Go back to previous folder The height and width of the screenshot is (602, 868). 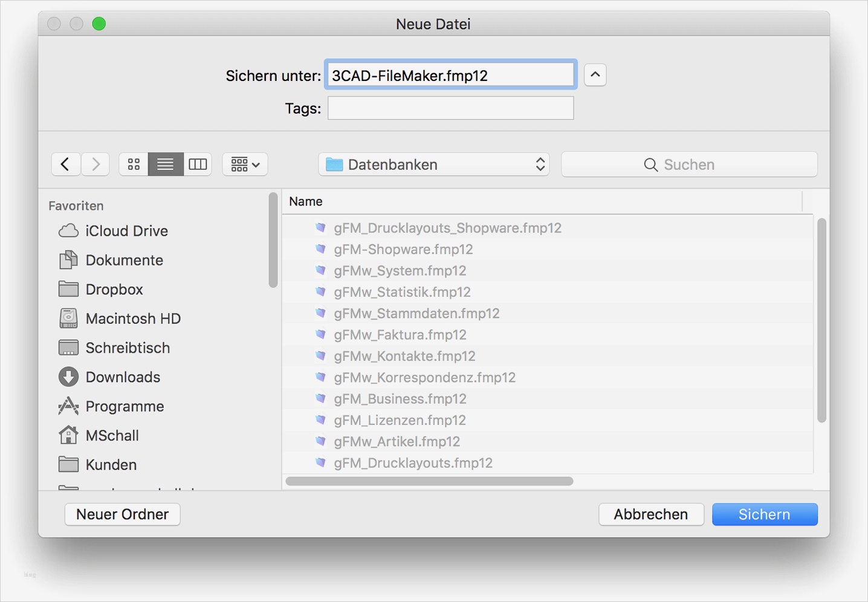coord(65,164)
